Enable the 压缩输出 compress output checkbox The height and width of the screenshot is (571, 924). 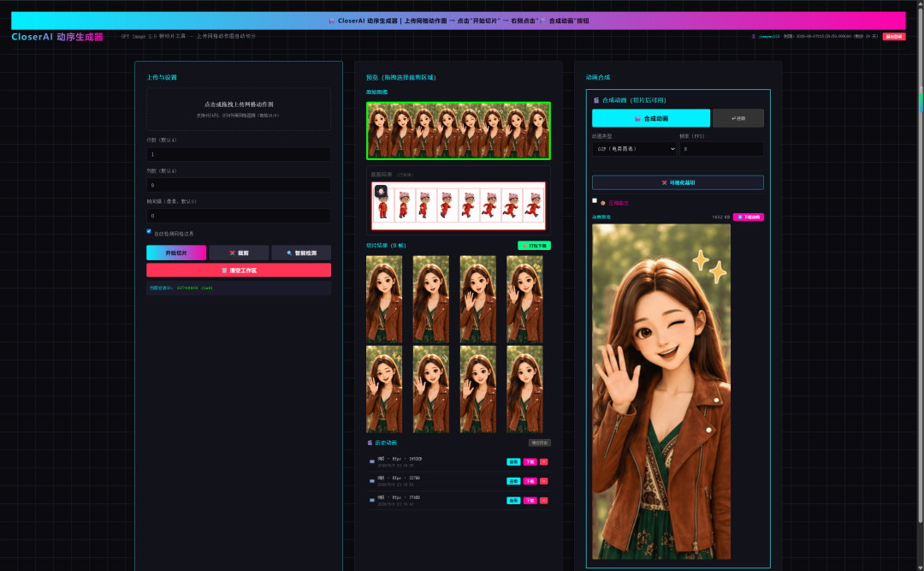tap(595, 201)
